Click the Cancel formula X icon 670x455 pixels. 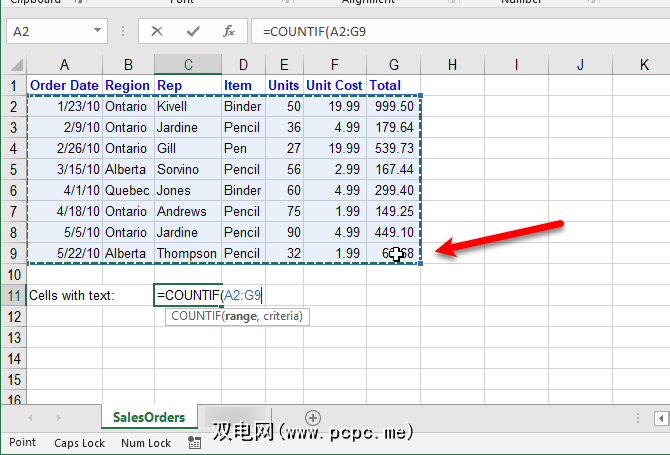point(157,31)
